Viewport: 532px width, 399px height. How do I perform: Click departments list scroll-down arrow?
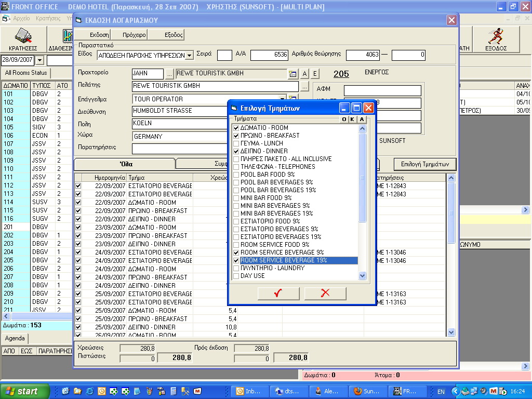pyautogui.click(x=362, y=275)
